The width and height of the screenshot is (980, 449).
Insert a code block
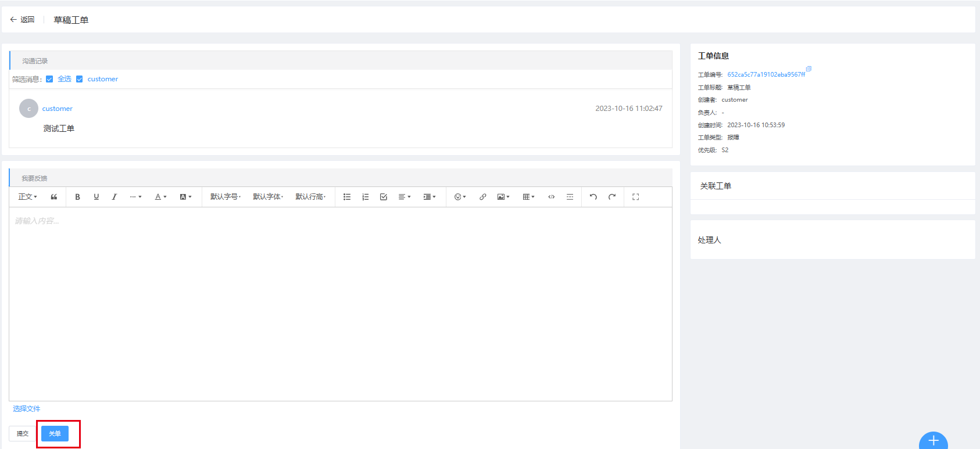coord(552,197)
